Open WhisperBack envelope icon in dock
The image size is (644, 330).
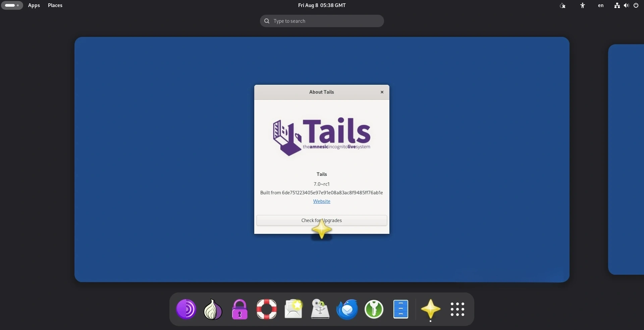(293, 309)
